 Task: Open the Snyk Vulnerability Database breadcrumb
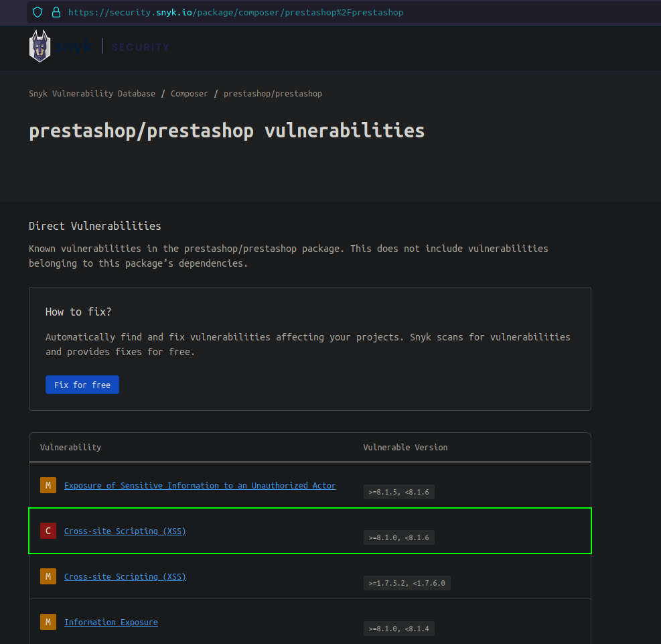coord(92,94)
